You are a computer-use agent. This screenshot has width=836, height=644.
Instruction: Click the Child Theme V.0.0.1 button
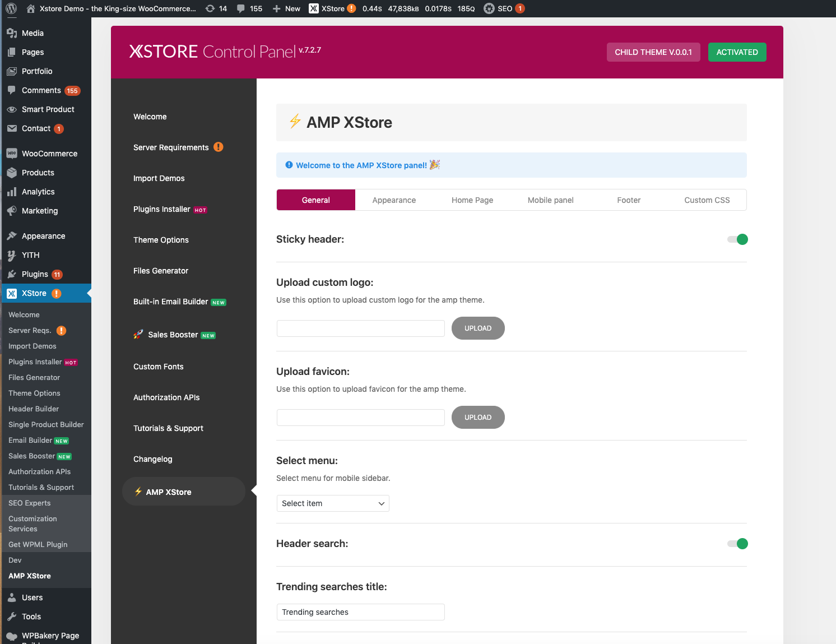pos(653,52)
